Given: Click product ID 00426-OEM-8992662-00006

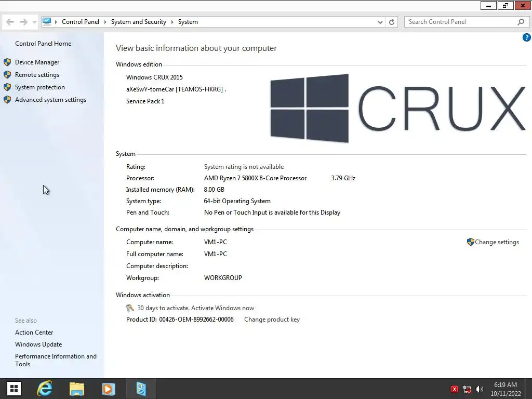Looking at the screenshot, I should coord(196,320).
